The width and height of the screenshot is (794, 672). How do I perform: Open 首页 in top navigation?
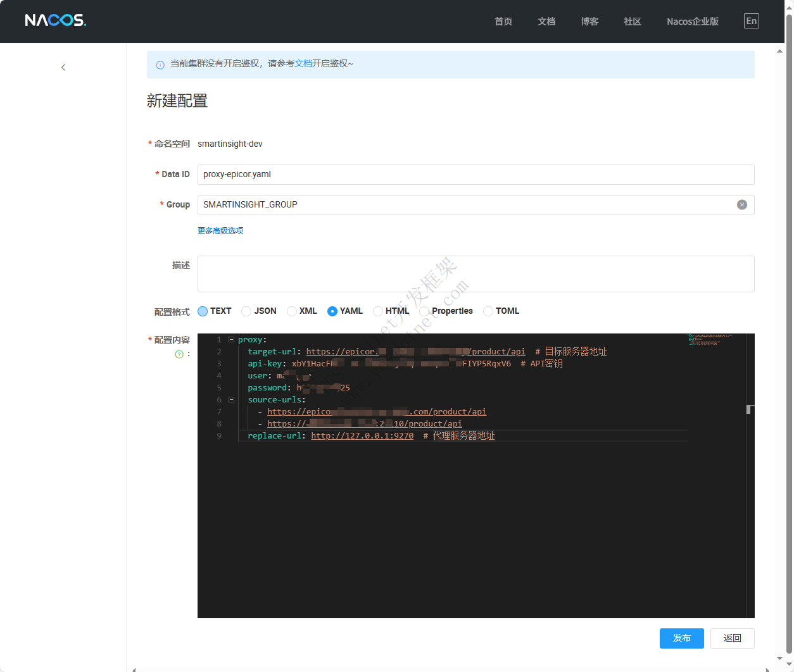(x=503, y=22)
